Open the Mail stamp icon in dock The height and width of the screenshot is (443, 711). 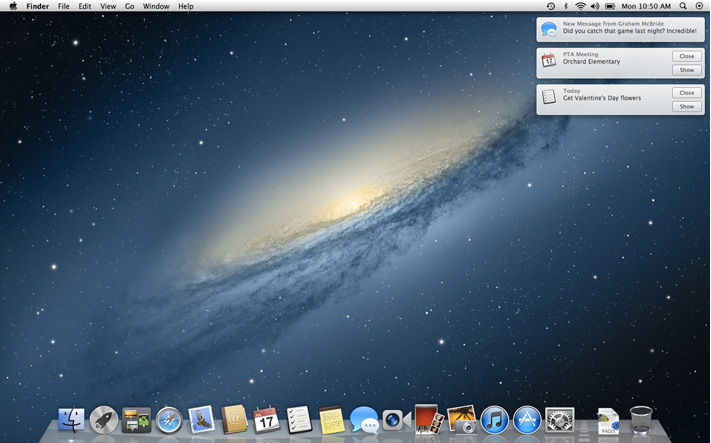coord(202,420)
